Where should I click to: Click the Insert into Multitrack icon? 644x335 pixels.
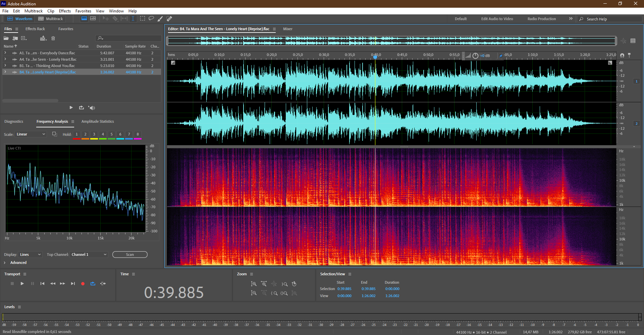[x=43, y=38]
